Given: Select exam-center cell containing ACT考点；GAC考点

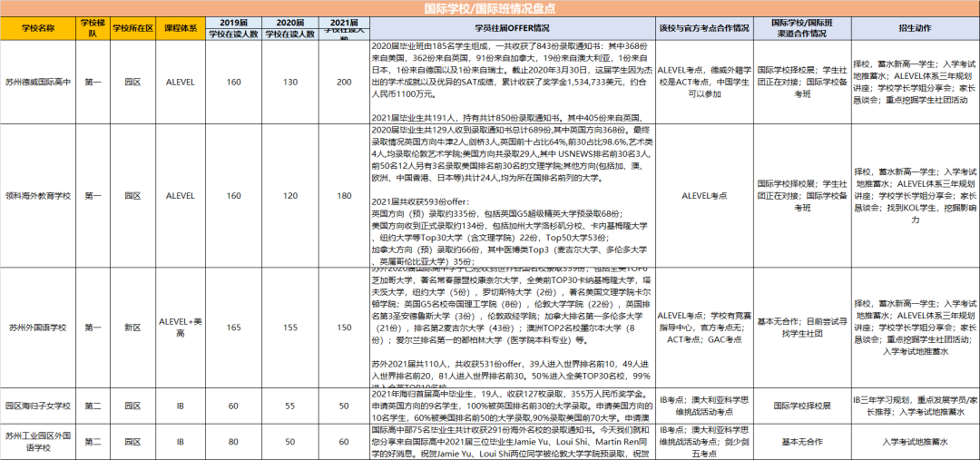Looking at the screenshot, I should [x=704, y=327].
